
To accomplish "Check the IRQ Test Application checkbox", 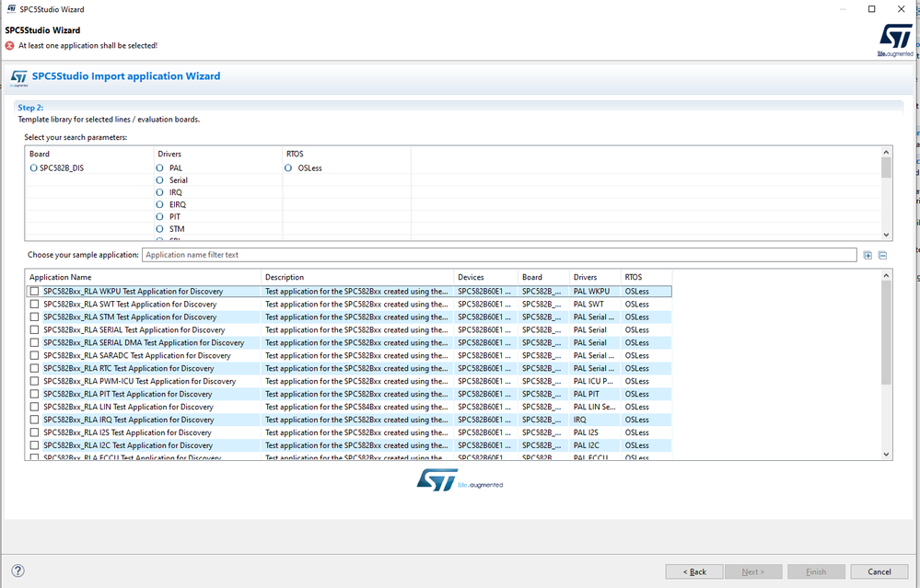I will tap(35, 420).
